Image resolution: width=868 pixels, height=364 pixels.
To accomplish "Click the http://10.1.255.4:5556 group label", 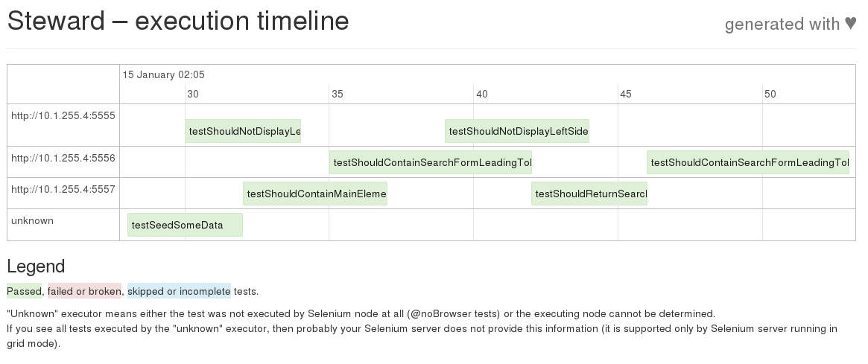I will pos(63,158).
